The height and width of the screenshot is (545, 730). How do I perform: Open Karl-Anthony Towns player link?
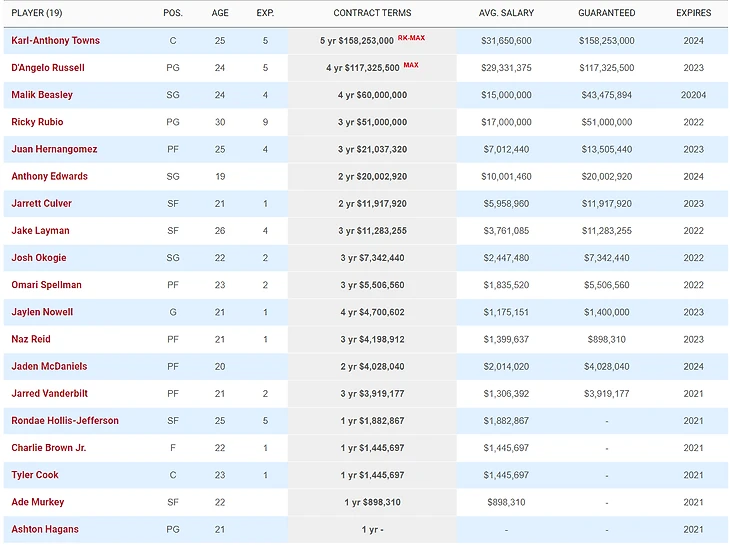point(55,41)
